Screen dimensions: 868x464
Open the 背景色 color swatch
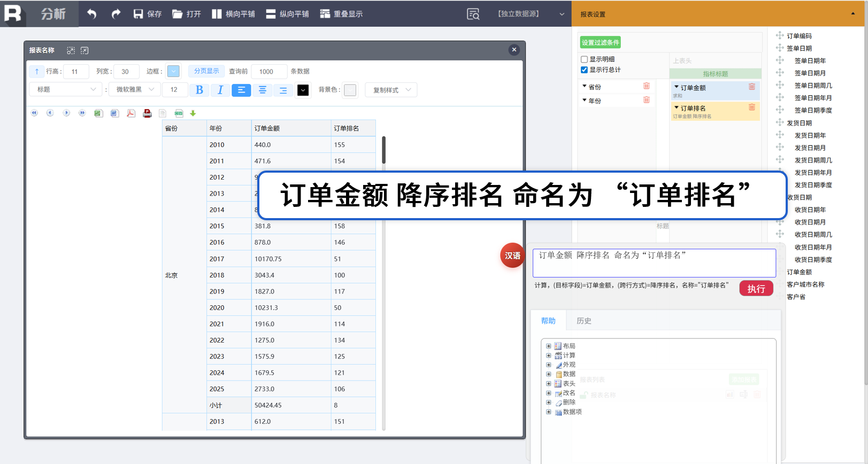350,90
